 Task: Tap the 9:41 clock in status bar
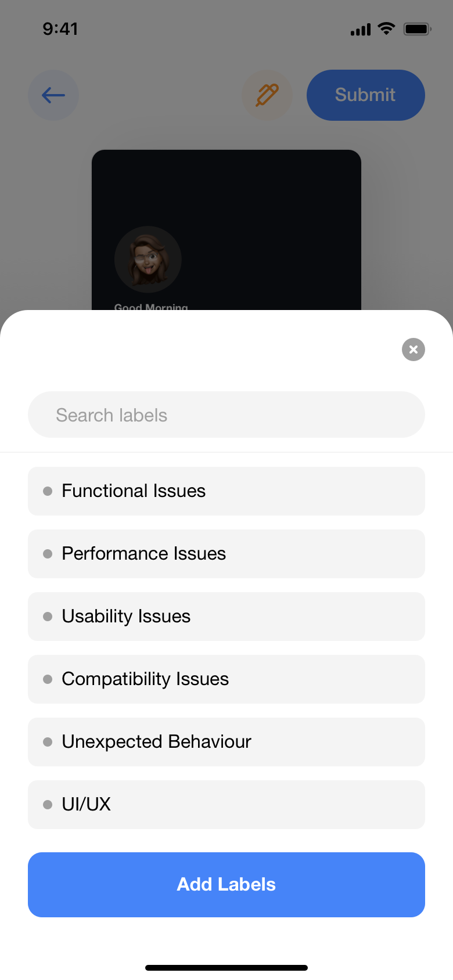coord(60,29)
